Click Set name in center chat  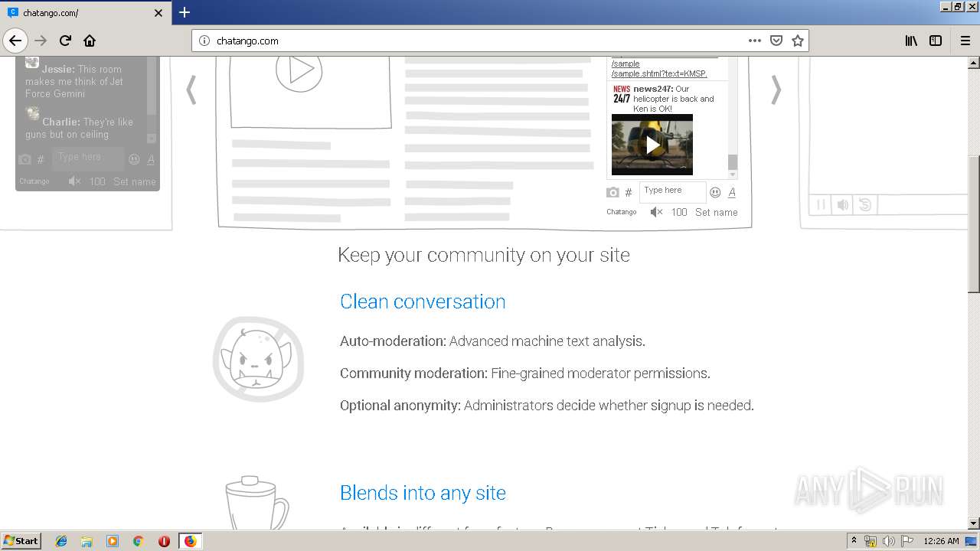click(717, 212)
